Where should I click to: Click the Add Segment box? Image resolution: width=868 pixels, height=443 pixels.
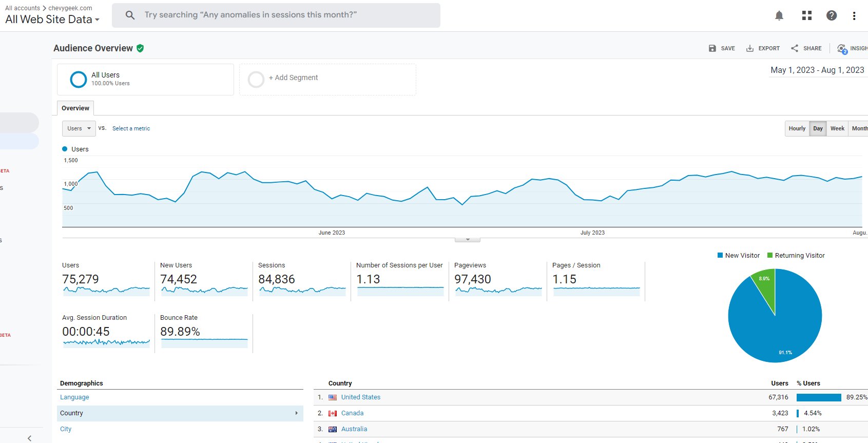tap(327, 79)
